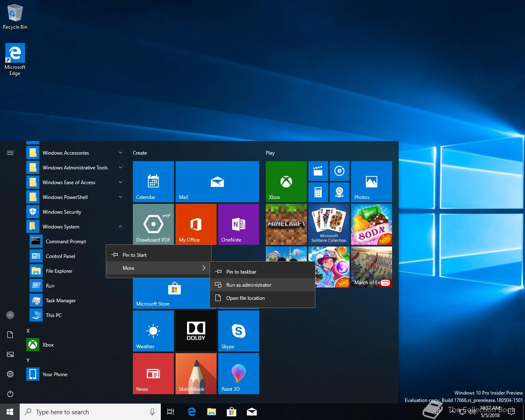Open the Dolby tile
525x420 pixels.
[196, 331]
